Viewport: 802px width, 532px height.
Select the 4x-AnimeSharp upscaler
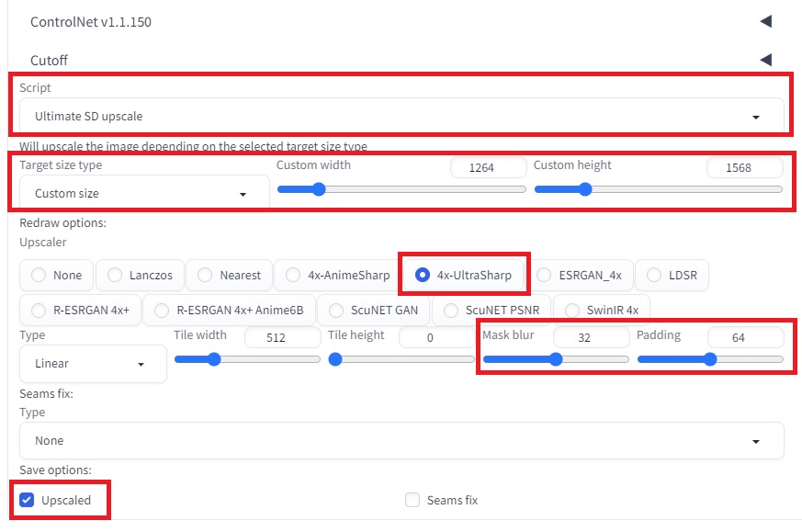[x=338, y=276]
